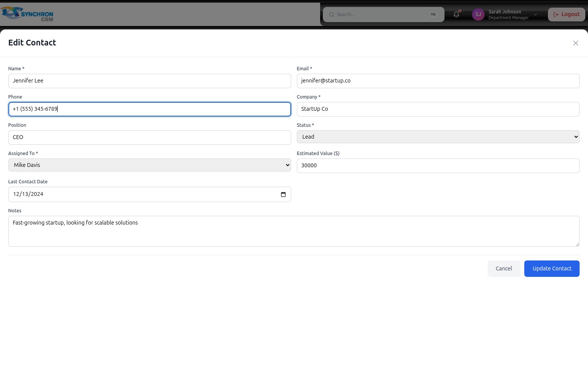This screenshot has width=588, height=367.
Task: Click the Estimated Value ($) label
Action: [318, 154]
